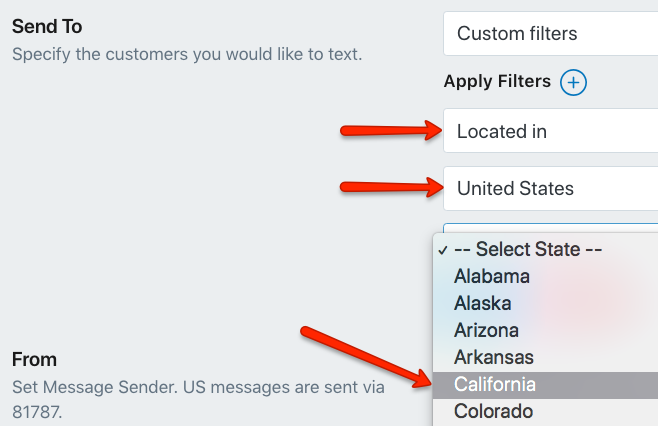Open the United States country dropdown
The image size is (658, 426).
pos(551,188)
